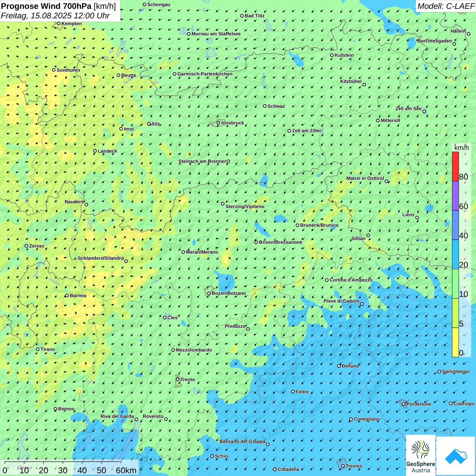Click the Pordenone location marker
This screenshot has height=476, width=476.
[x=404, y=404]
